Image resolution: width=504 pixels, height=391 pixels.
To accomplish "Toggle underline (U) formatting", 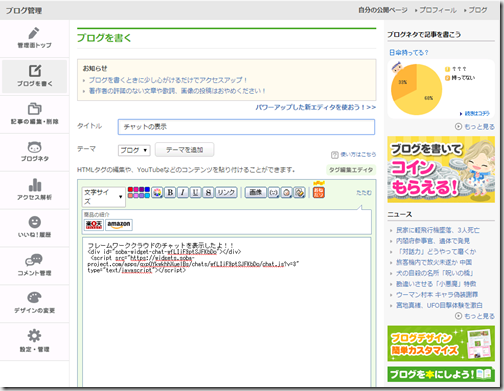I will click(x=195, y=192).
